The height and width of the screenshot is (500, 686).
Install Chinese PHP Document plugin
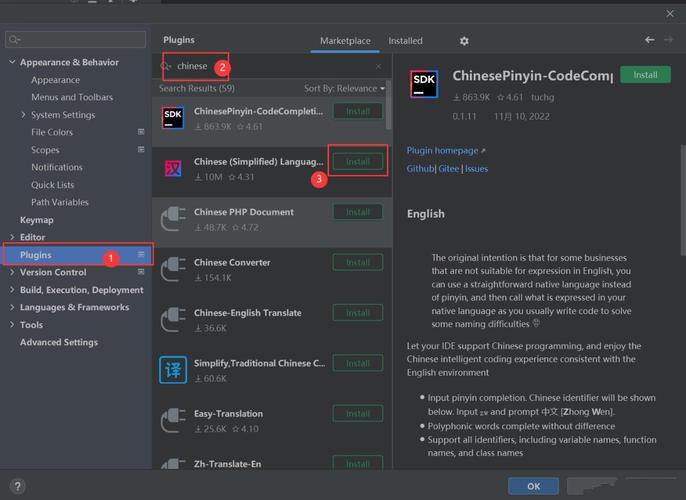358,212
